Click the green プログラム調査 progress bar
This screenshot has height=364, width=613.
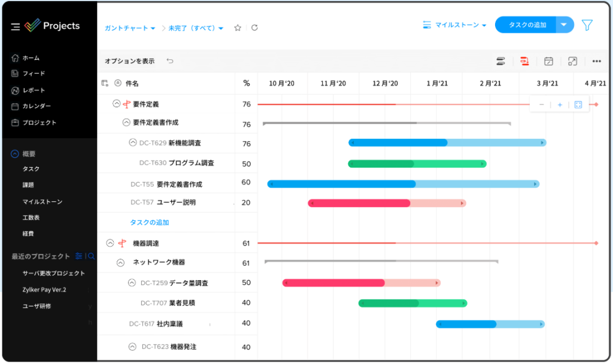pos(417,163)
